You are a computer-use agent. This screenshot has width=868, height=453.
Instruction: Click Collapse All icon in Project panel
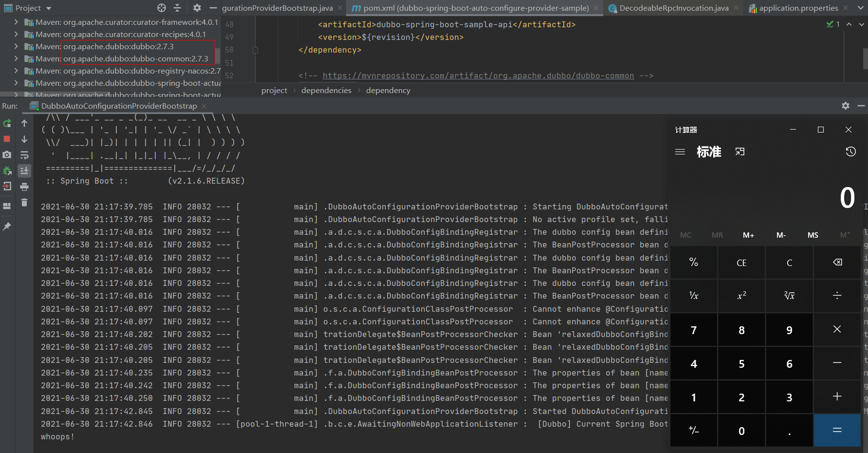[177, 8]
